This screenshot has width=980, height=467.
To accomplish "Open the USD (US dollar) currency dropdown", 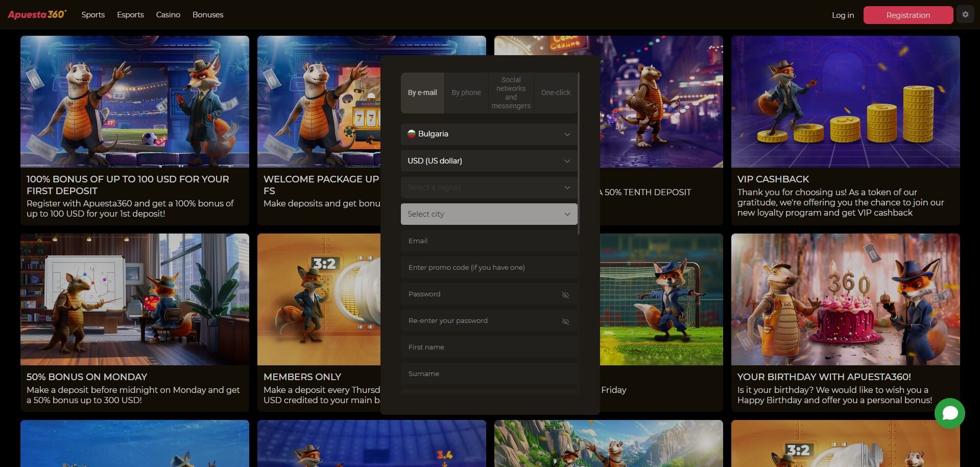I will coord(489,161).
